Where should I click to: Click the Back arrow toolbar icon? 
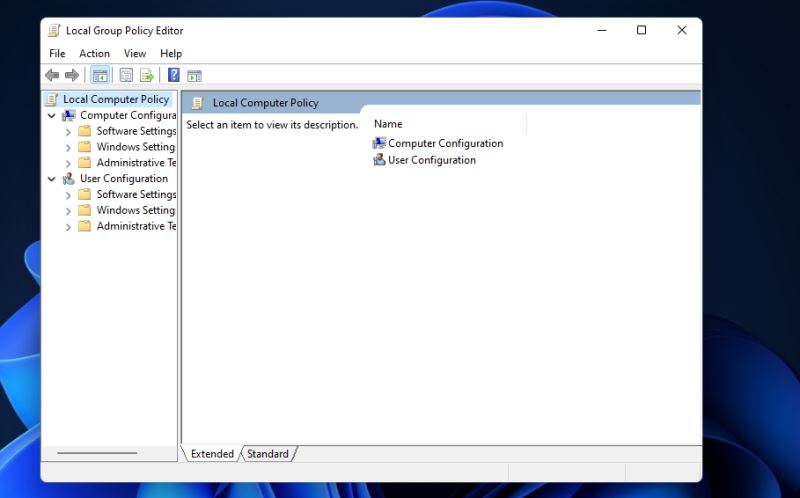[x=52, y=75]
